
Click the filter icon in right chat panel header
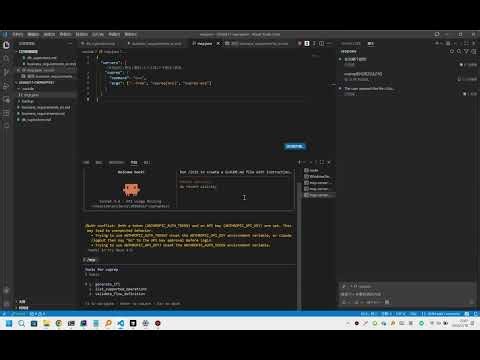(x=466, y=52)
